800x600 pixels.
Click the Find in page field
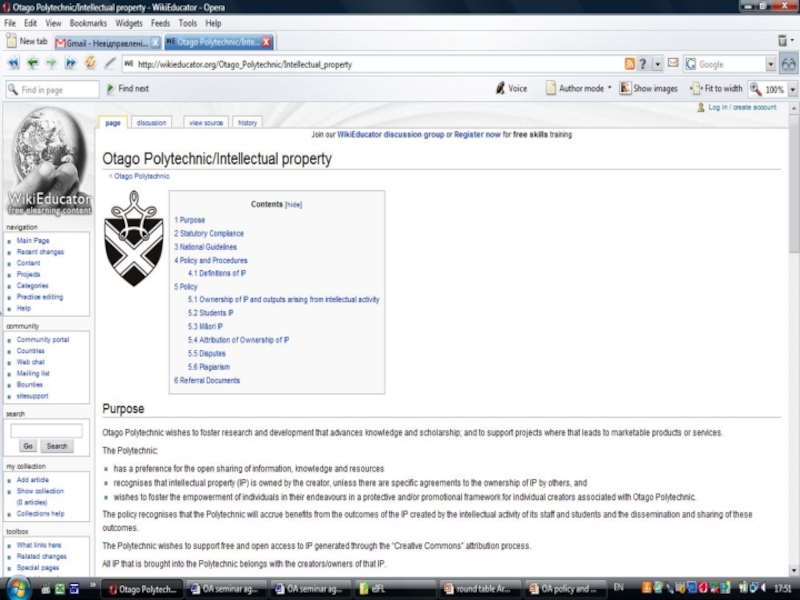point(53,89)
